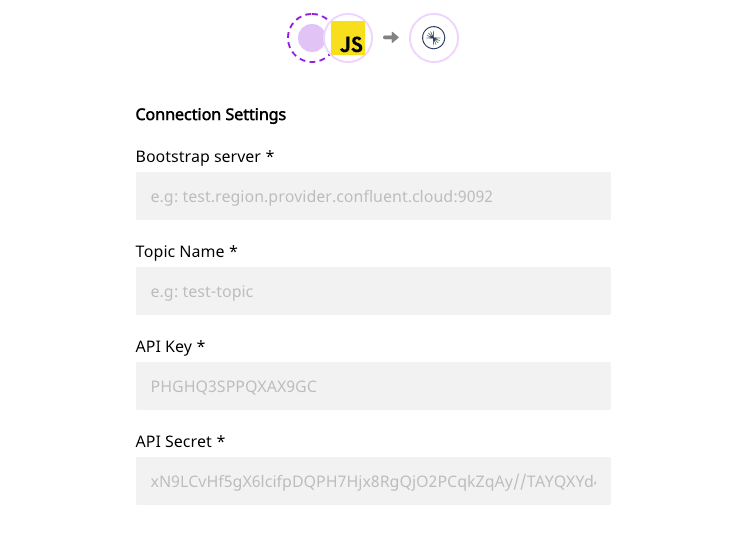Click the asterisk after the API Key label
Image resolution: width=729 pixels, height=558 pixels.
[x=201, y=346]
